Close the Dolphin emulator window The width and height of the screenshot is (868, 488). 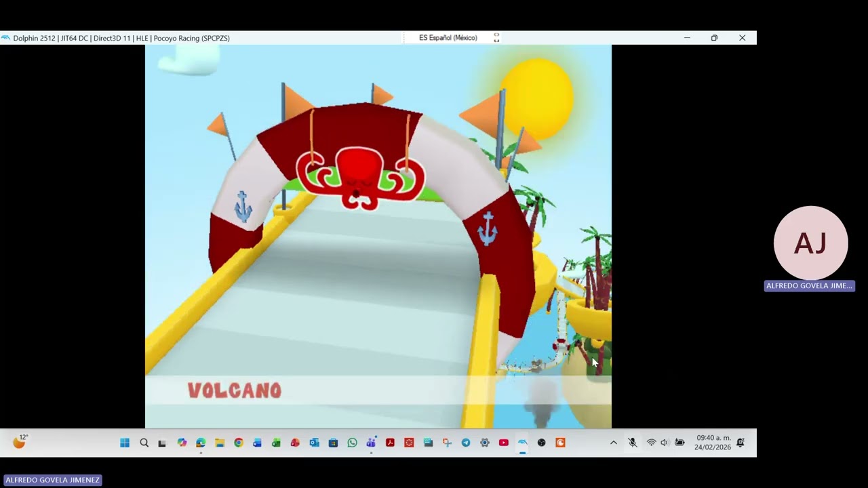click(x=742, y=38)
